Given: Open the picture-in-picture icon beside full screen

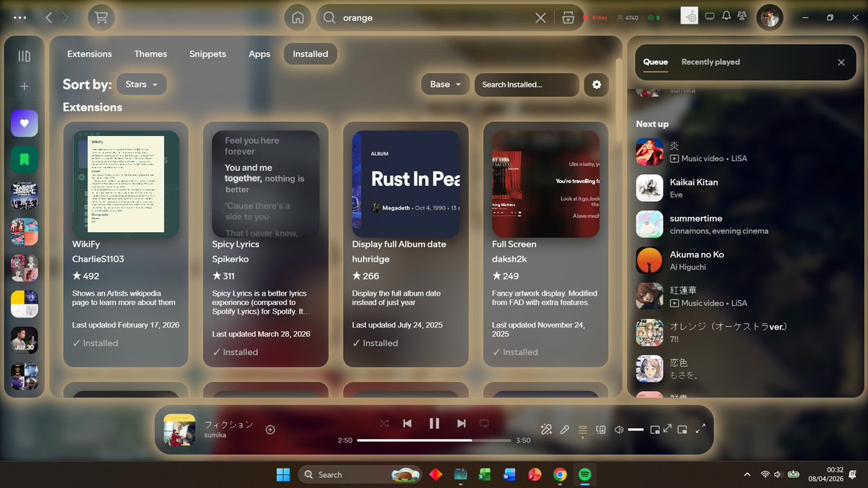Looking at the screenshot, I should (x=682, y=429).
